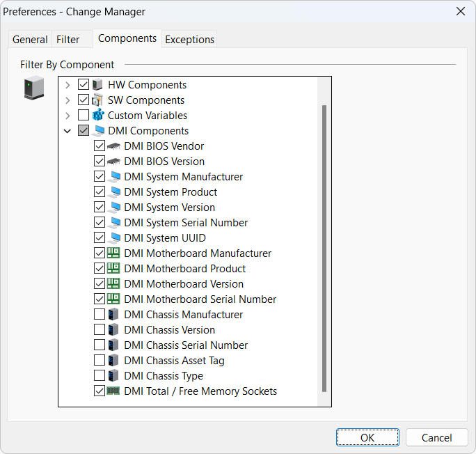This screenshot has width=476, height=454.
Task: Check the Custom Variables checkbox
Action: [x=84, y=116]
